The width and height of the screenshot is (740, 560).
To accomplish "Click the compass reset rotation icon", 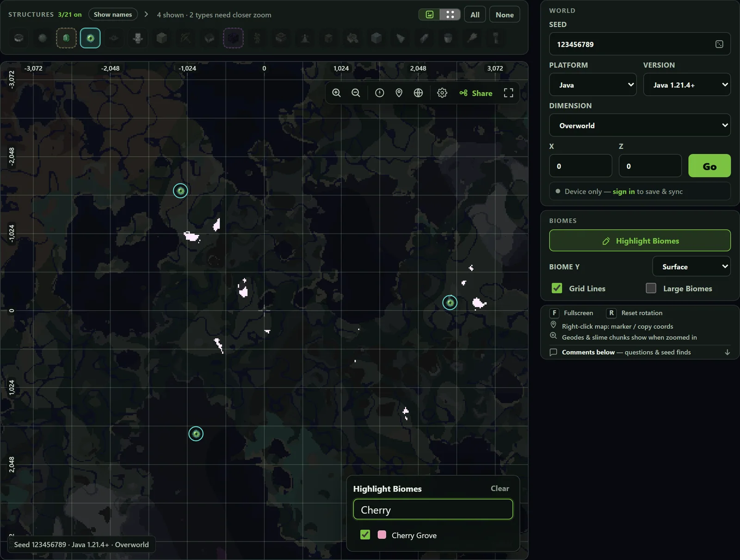I will click(x=379, y=93).
